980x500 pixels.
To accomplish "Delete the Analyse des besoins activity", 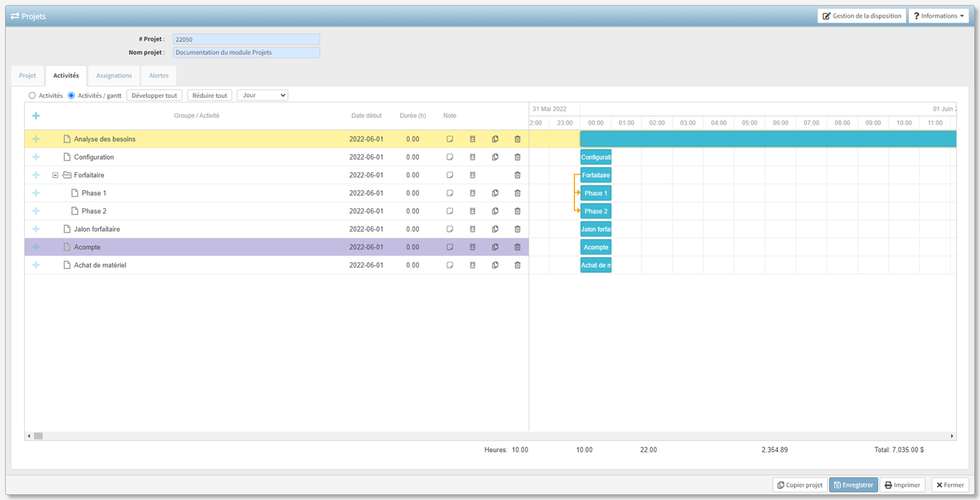I will point(517,139).
